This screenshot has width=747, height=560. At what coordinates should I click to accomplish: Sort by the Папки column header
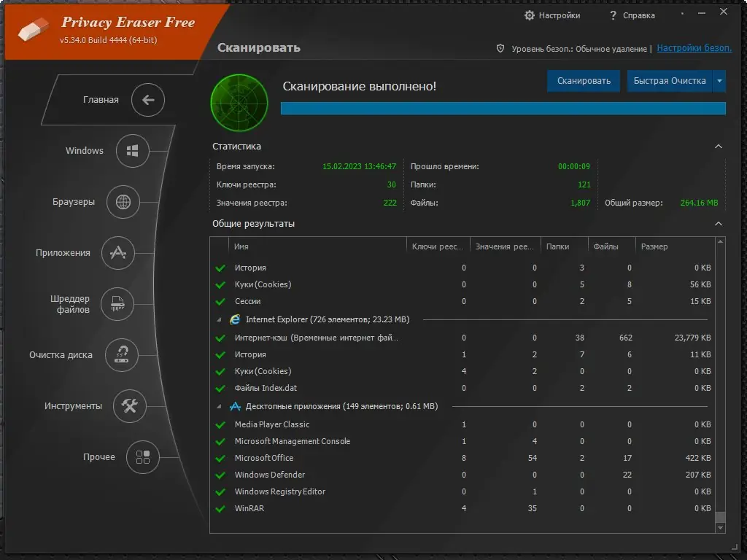point(565,246)
